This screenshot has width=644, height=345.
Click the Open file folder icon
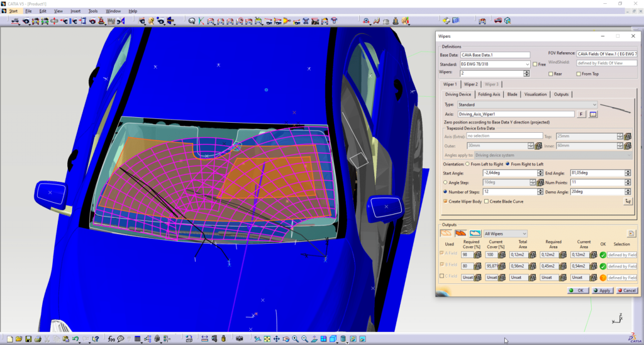click(19, 339)
